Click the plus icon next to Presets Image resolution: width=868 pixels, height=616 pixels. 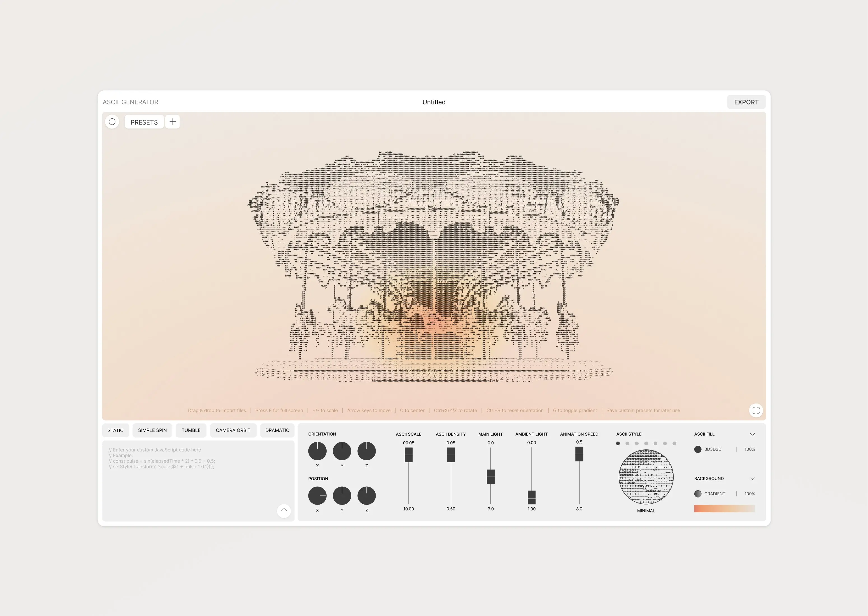pyautogui.click(x=173, y=122)
